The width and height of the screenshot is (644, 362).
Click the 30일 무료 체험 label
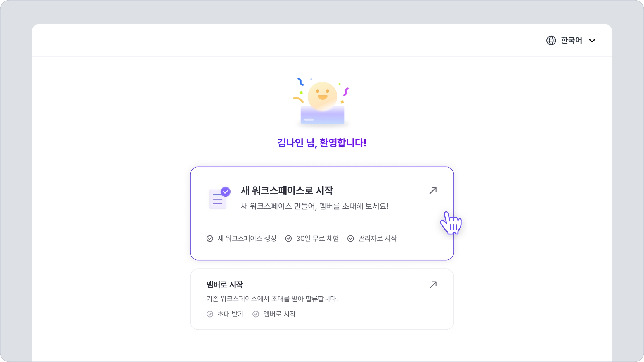point(317,239)
